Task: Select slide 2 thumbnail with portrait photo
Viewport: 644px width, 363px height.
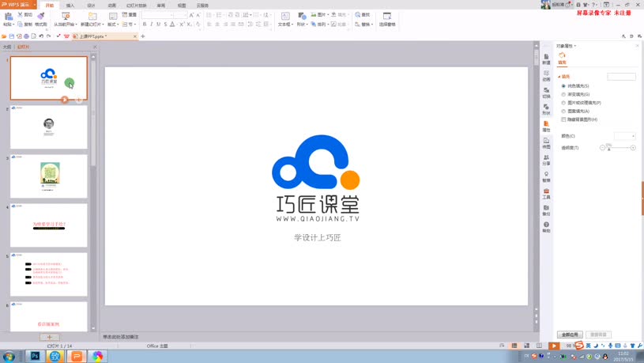Action: [x=49, y=127]
